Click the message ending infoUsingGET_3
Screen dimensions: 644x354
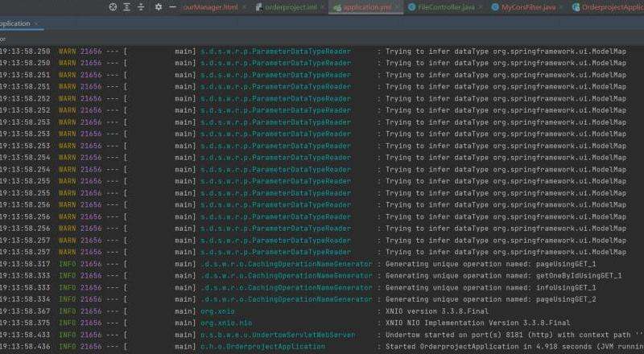tap(490, 288)
